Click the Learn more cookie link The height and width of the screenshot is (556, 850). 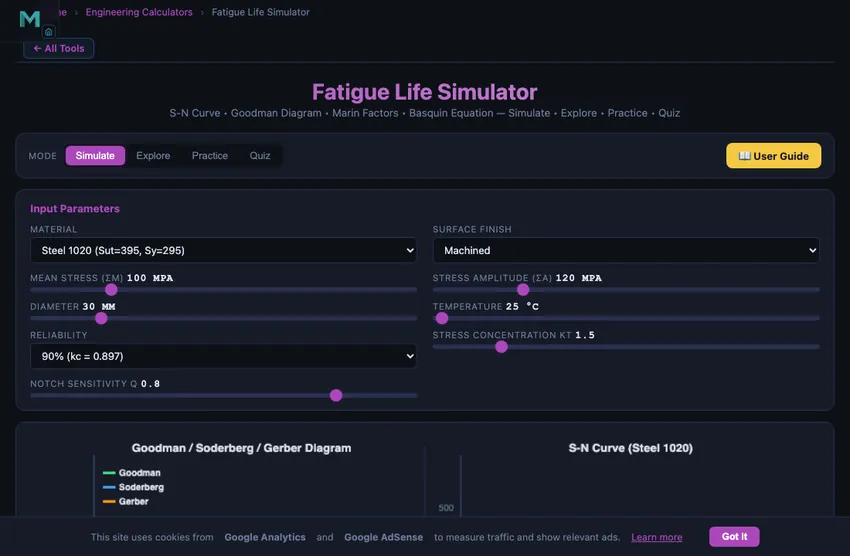coord(656,537)
